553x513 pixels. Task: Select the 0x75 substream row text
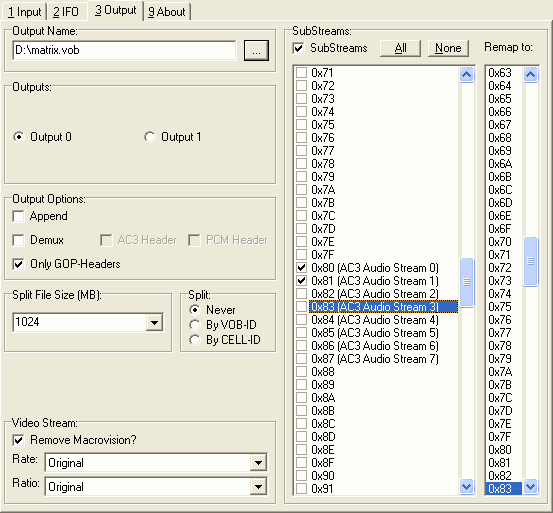(322, 125)
